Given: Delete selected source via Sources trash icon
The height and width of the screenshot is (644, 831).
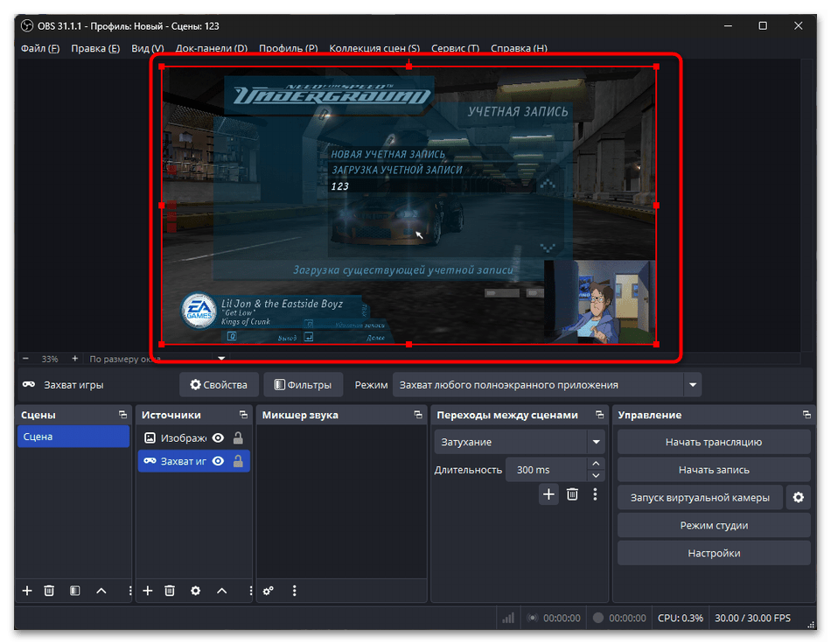Looking at the screenshot, I should [170, 591].
